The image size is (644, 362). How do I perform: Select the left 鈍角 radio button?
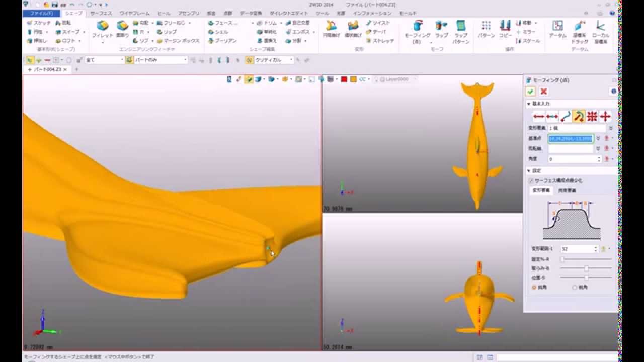point(534,287)
